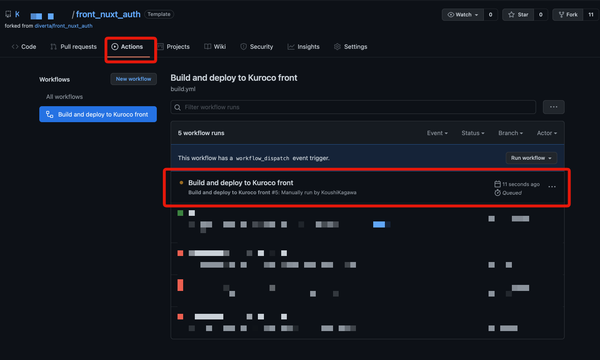Open the Code tab
600x360 pixels.
[x=24, y=47]
